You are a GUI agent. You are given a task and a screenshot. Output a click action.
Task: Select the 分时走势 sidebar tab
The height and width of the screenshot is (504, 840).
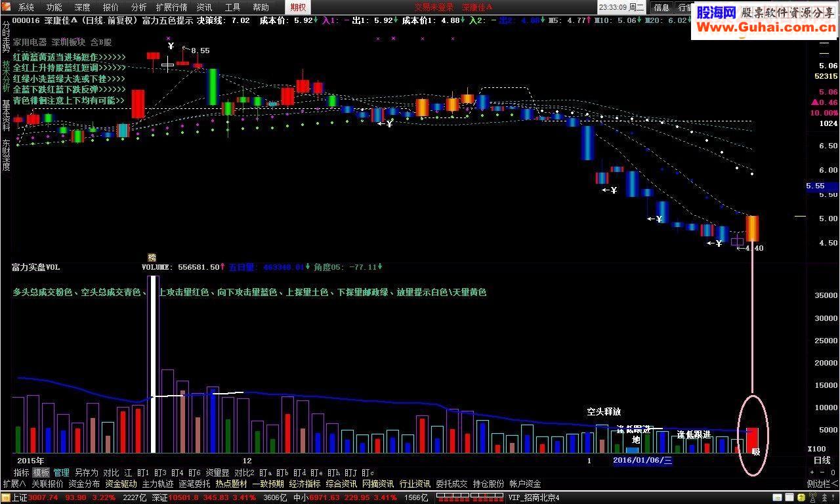click(x=6, y=37)
